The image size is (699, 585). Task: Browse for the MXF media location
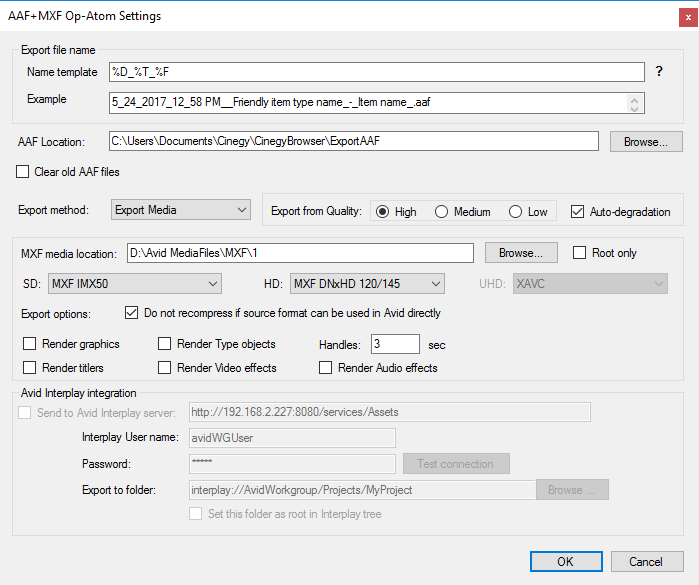521,253
